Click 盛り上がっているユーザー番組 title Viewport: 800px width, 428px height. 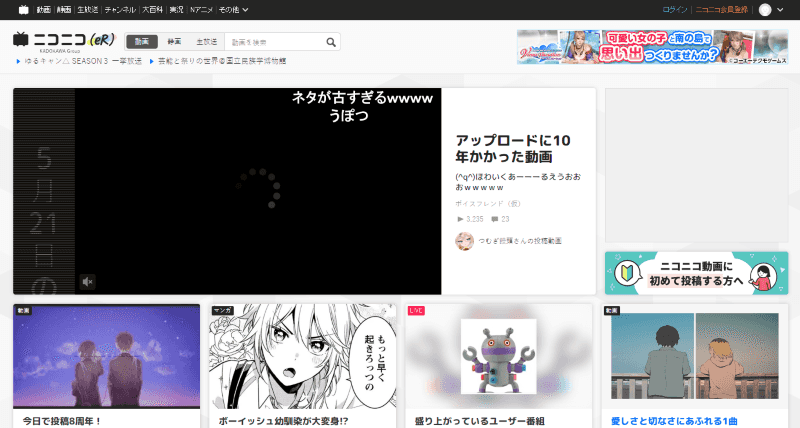[479, 421]
